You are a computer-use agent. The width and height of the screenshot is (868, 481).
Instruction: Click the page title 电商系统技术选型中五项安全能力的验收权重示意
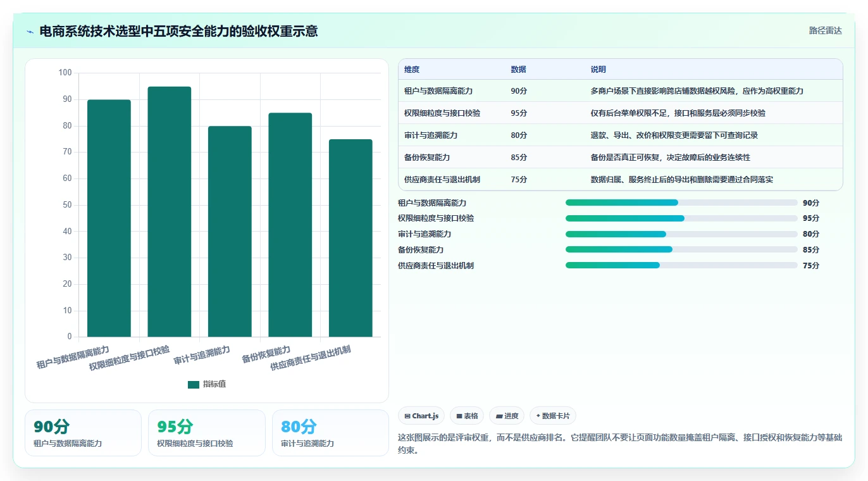click(178, 31)
